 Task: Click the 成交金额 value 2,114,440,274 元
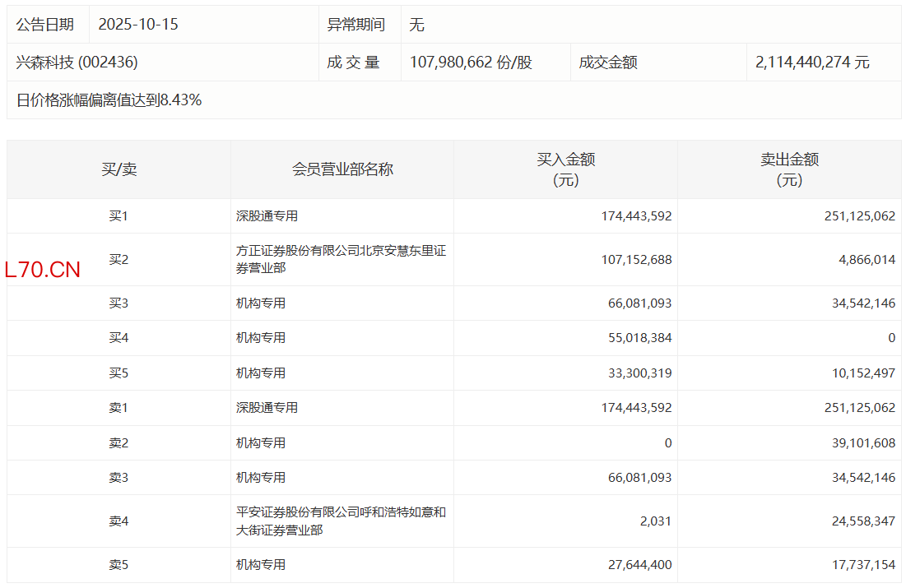812,63
